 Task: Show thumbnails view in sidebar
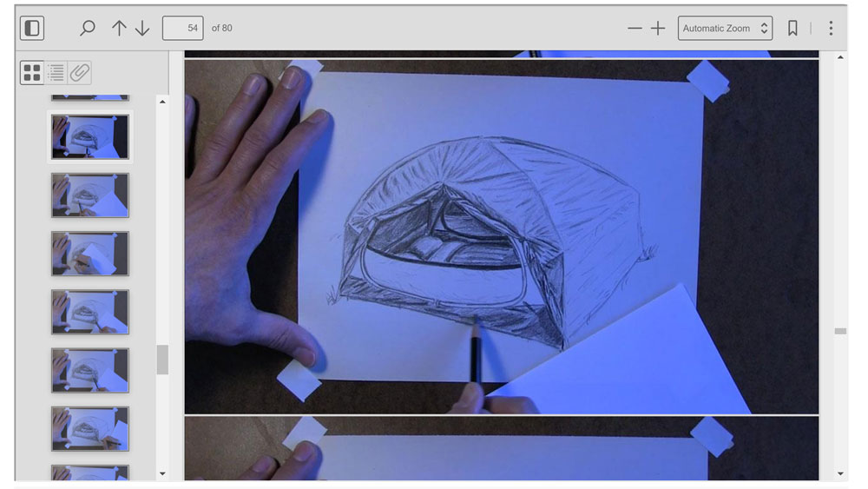tap(32, 73)
